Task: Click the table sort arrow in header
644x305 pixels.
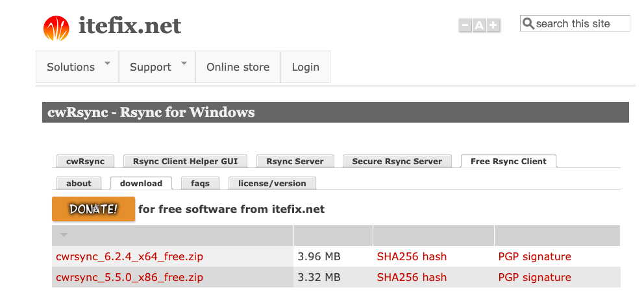Action: (x=64, y=235)
